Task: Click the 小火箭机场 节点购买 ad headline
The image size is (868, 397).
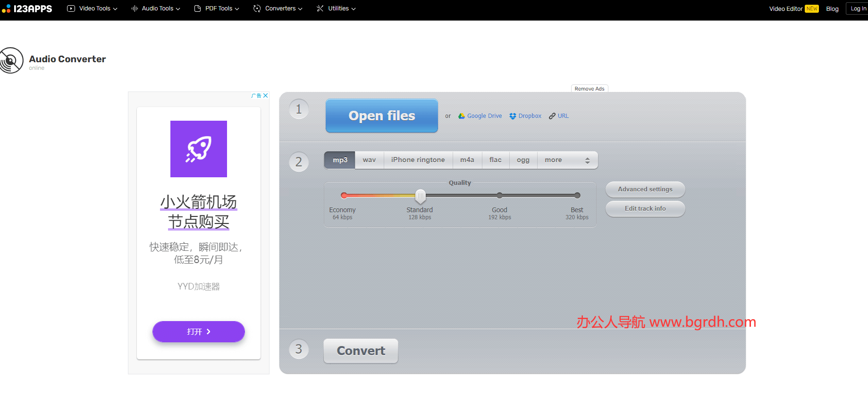Action: [199, 212]
